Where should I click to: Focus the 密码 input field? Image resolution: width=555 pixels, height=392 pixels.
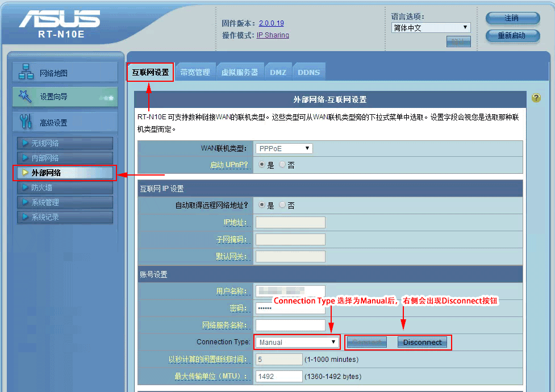[x=290, y=309]
